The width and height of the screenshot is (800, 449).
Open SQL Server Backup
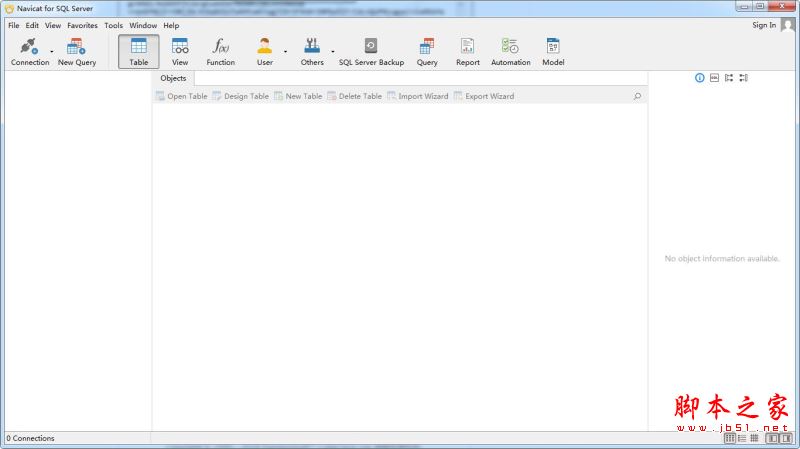tap(371, 52)
